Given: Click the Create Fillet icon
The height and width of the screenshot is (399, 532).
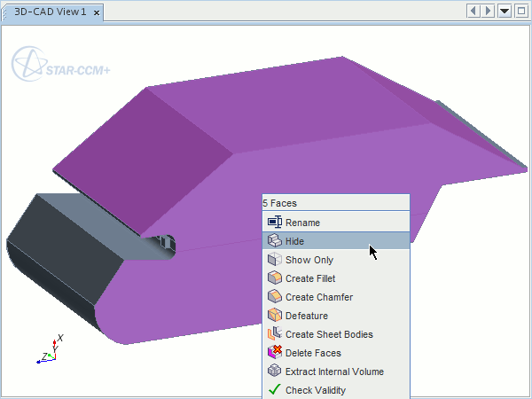Looking at the screenshot, I should (x=275, y=278).
